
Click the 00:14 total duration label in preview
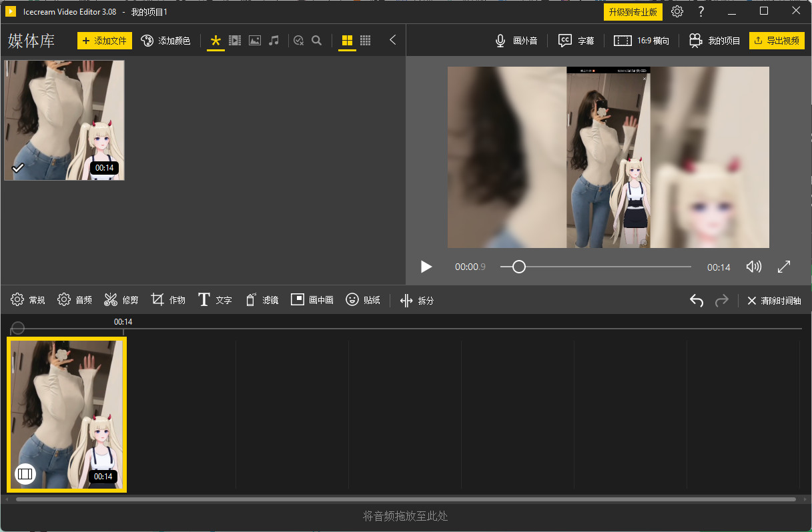pyautogui.click(x=719, y=267)
